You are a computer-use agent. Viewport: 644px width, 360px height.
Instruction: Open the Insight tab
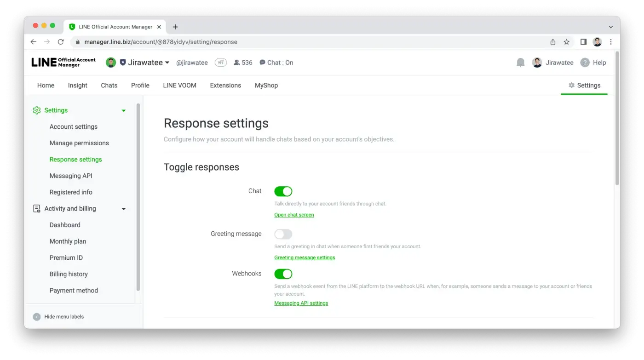click(x=78, y=85)
